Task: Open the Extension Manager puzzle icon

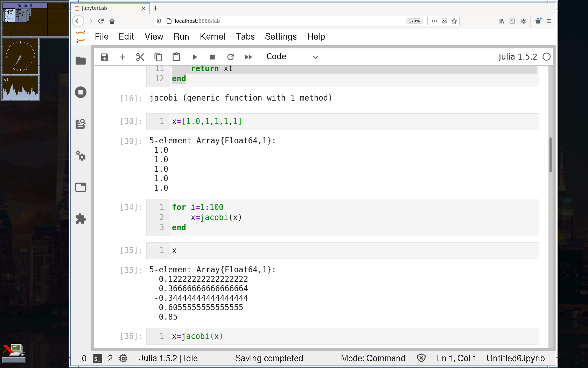Action: tap(80, 219)
